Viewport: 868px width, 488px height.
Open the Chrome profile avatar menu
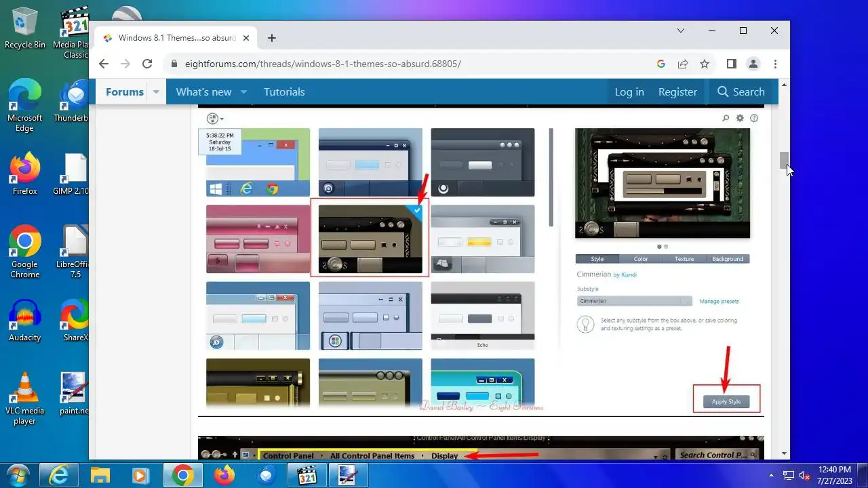(x=753, y=64)
